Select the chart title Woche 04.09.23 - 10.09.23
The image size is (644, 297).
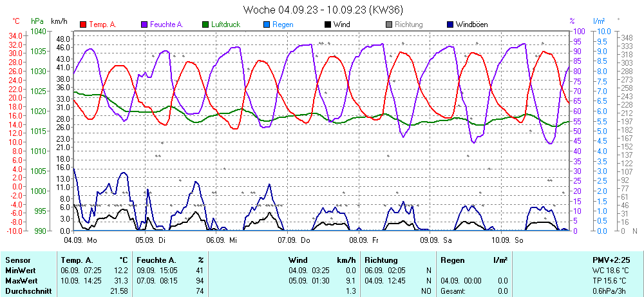tap(321, 10)
